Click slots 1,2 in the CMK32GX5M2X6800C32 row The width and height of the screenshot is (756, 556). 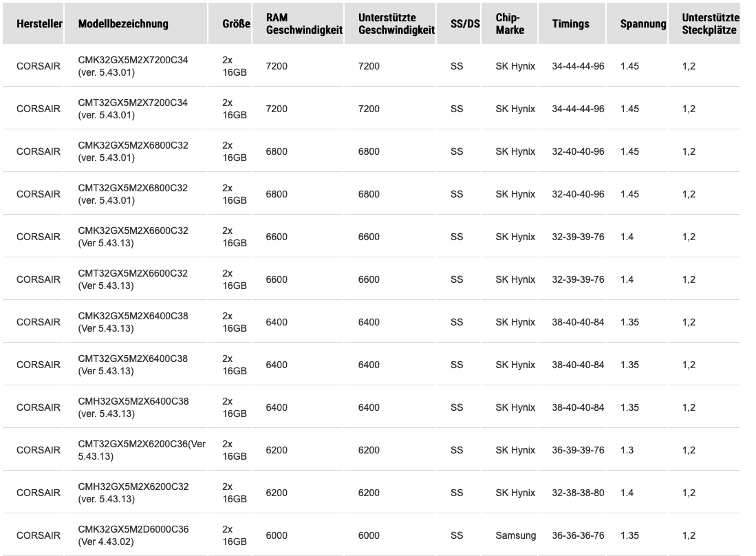[689, 151]
